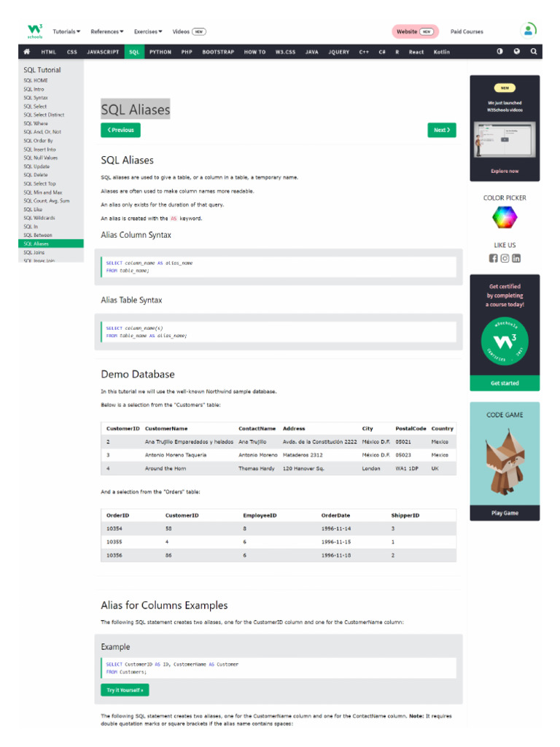Click order ID 10355 cell
Image resolution: width=560 pixels, height=747 pixels.
click(x=114, y=542)
